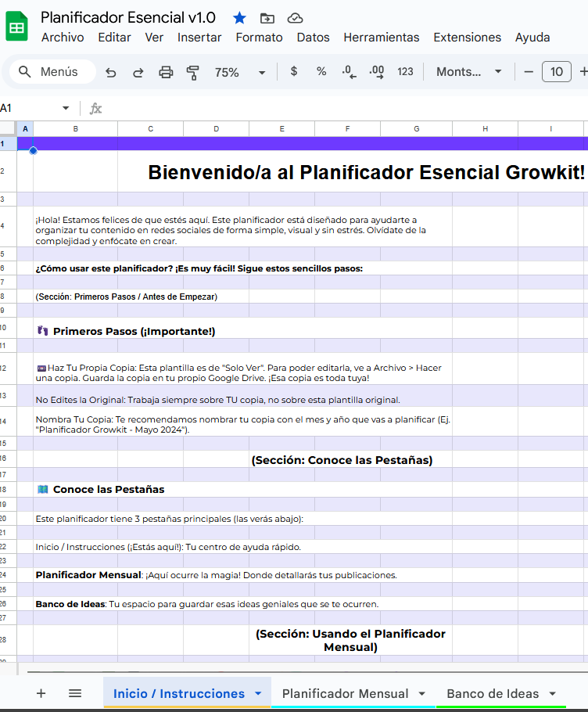Select the 'Conoce las Pestañas' heading cell
The image size is (588, 712).
[242, 490]
